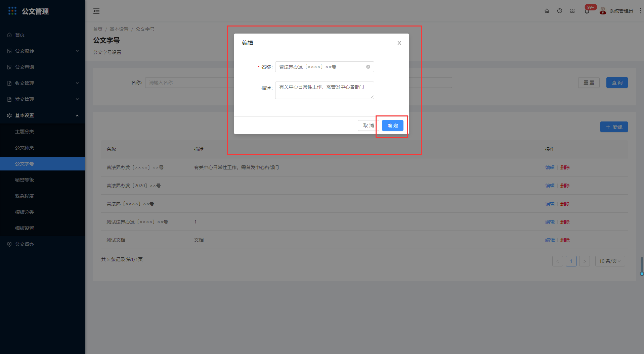The image size is (644, 354).
Task: Clear the 名称 field using the clear icon
Action: pos(368,67)
